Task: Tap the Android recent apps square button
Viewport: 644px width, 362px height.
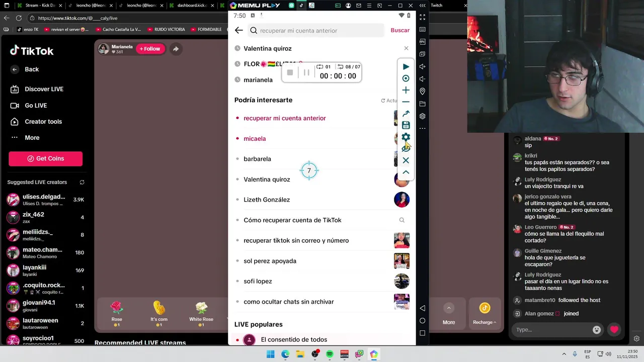Action: tap(423, 333)
